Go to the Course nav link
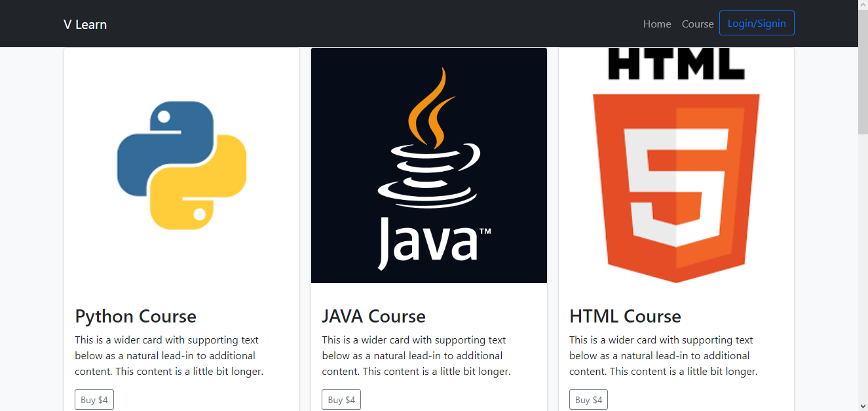This screenshot has height=411, width=868. coord(698,24)
